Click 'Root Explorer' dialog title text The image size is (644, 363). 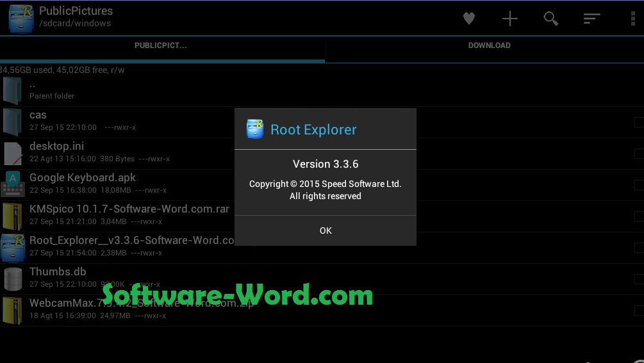point(313,129)
